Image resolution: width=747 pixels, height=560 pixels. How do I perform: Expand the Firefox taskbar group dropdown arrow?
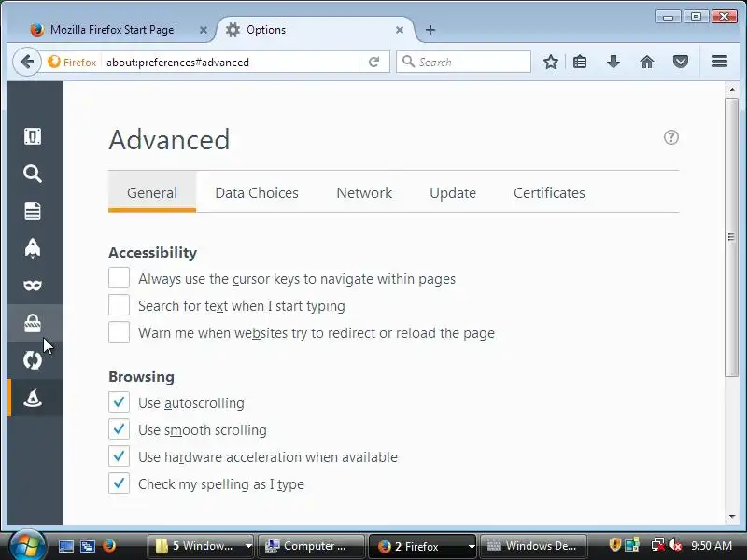point(472,546)
